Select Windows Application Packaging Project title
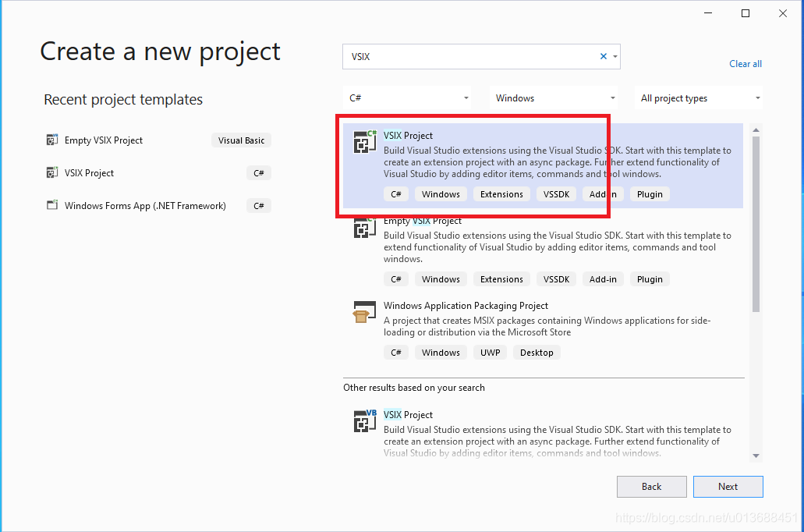804x532 pixels. pos(466,306)
